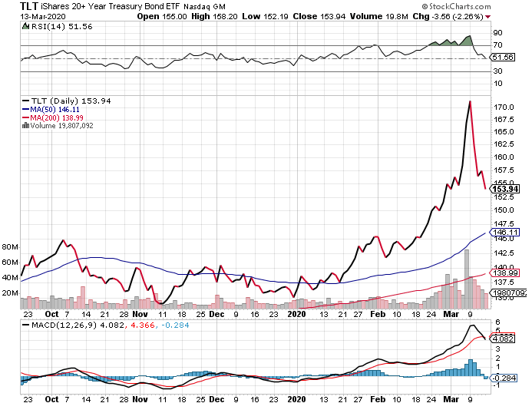Click the -0.284 histogram tag on right axis
The width and height of the screenshot is (532, 403).
(504, 378)
